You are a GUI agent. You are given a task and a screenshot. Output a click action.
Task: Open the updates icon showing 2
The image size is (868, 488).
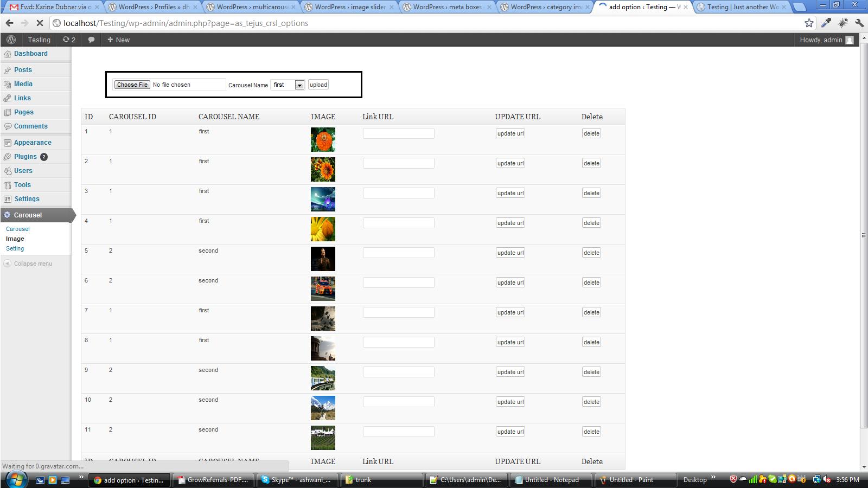tap(69, 40)
